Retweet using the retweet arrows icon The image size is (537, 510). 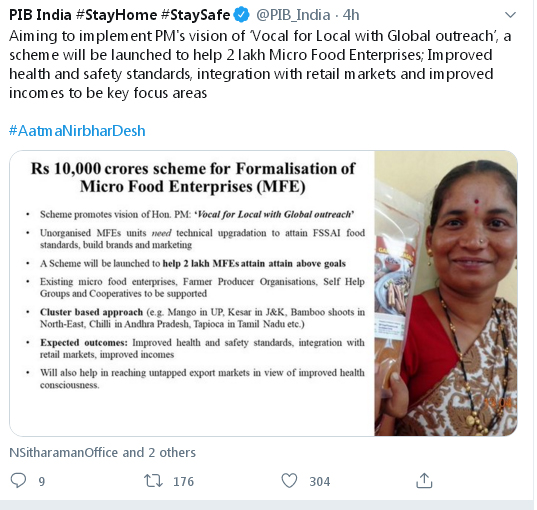point(153,481)
